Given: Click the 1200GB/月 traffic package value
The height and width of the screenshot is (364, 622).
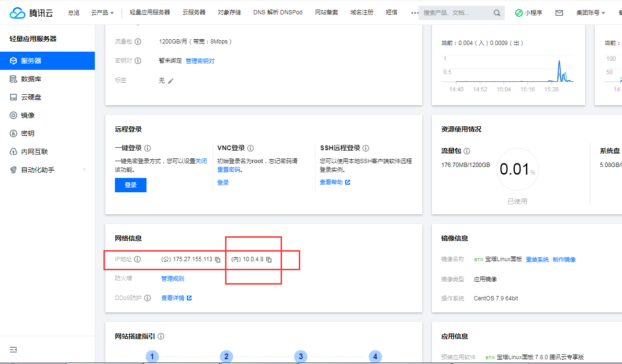Looking at the screenshot, I should 195,42.
